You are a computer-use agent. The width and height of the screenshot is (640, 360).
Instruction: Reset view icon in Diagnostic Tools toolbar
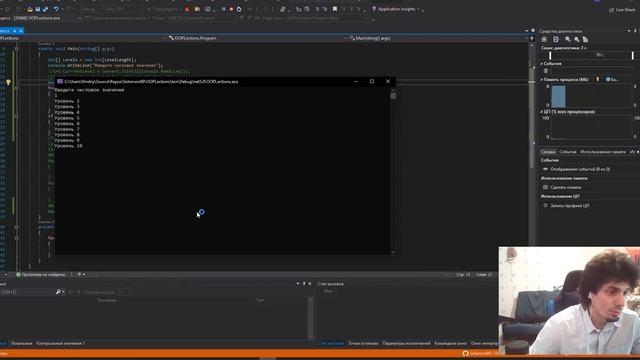pos(586,39)
